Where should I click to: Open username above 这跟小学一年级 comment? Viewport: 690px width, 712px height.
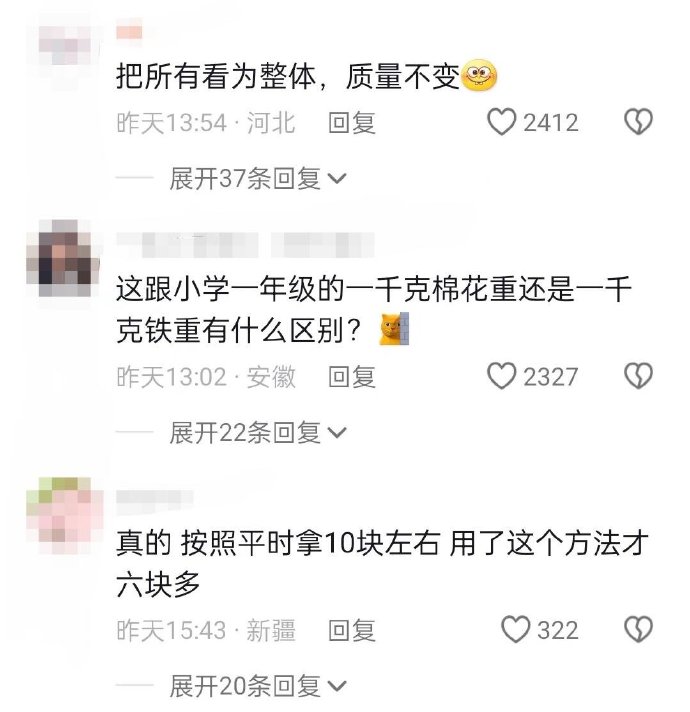[x=245, y=245]
